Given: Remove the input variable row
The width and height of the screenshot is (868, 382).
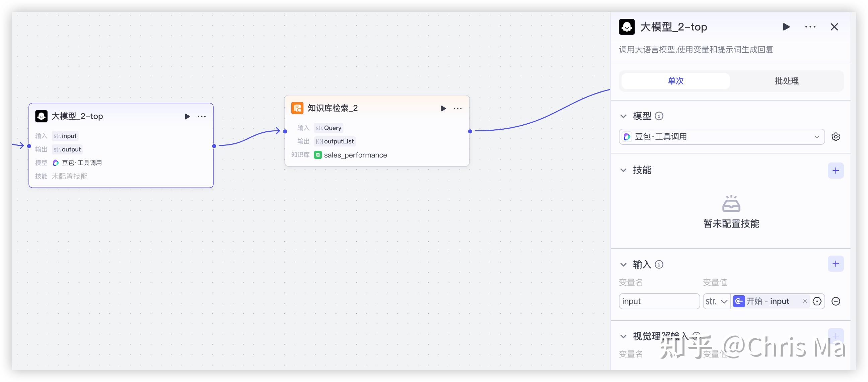Looking at the screenshot, I should coord(835,301).
